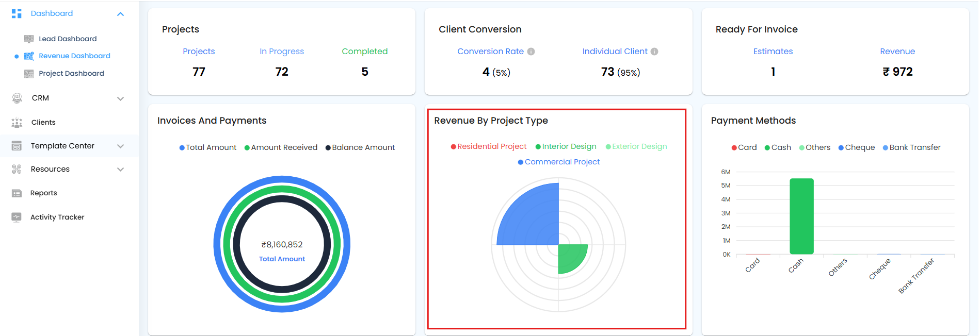Click the Activity Tracker pulse icon

[x=17, y=217]
